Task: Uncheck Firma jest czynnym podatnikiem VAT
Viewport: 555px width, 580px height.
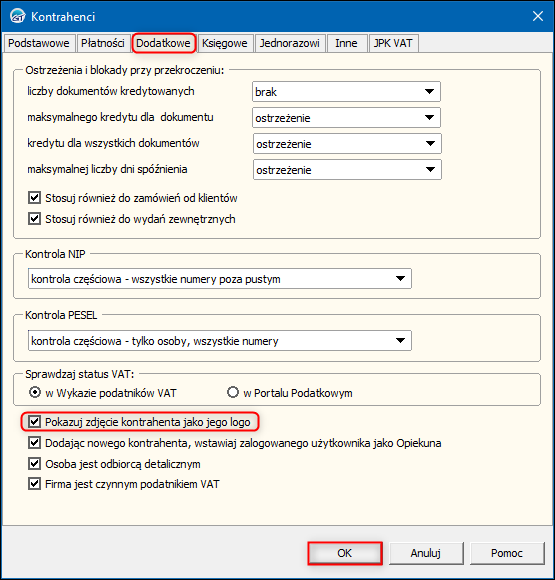Action: (x=34, y=483)
